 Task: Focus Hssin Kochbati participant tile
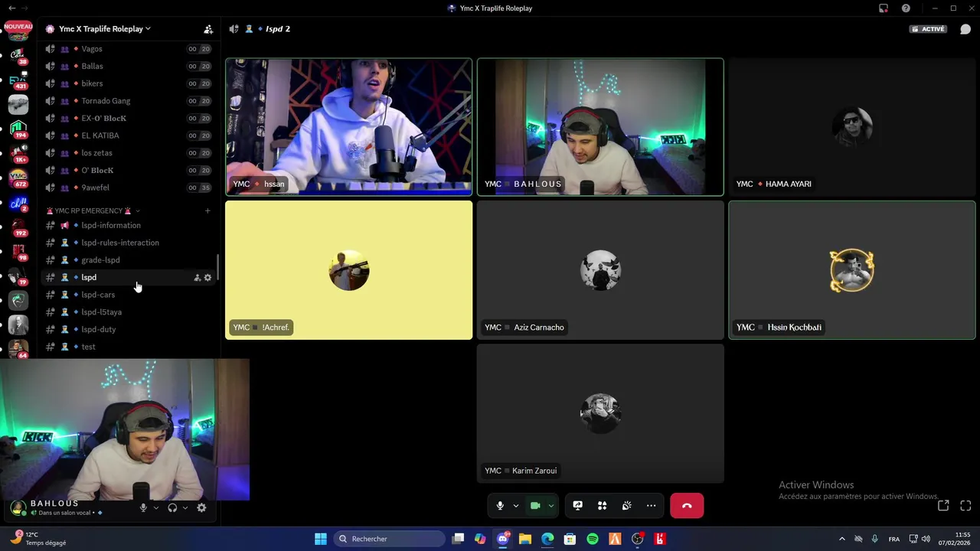(x=851, y=270)
